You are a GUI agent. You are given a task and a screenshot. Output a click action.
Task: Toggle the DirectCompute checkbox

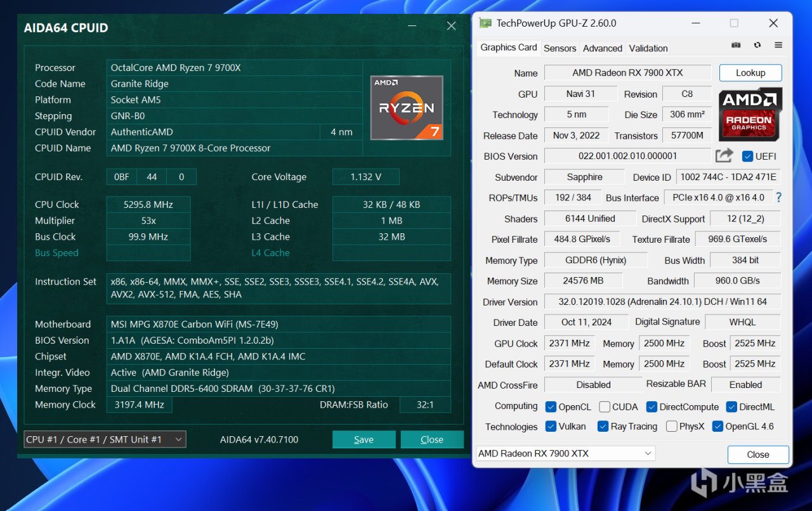[652, 407]
